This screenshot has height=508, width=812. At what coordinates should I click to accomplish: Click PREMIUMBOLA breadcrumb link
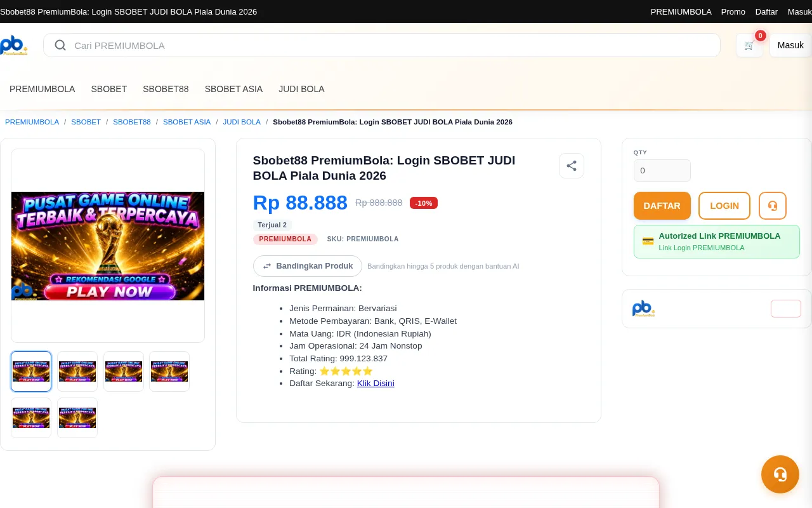click(x=32, y=122)
